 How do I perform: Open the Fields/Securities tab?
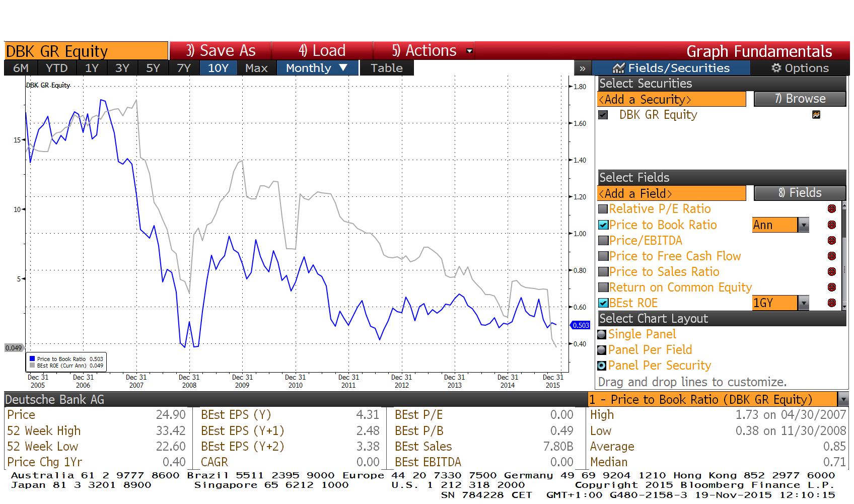click(x=671, y=68)
